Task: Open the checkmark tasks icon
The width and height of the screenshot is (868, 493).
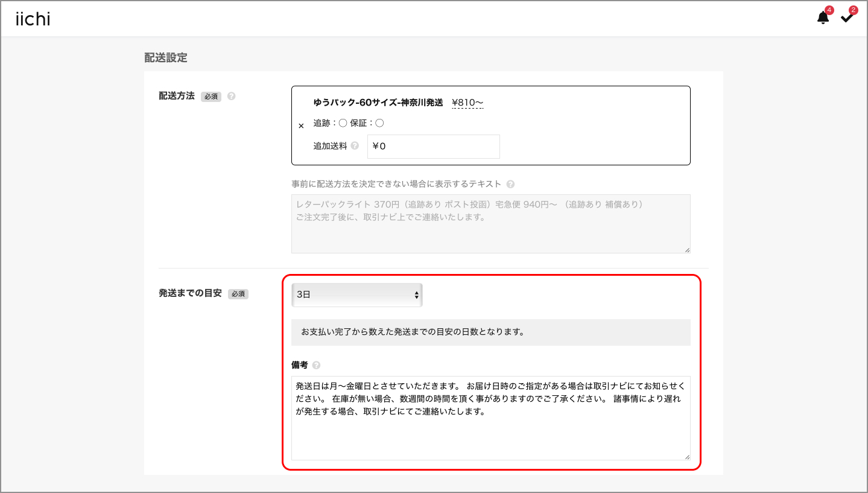Action: [847, 18]
